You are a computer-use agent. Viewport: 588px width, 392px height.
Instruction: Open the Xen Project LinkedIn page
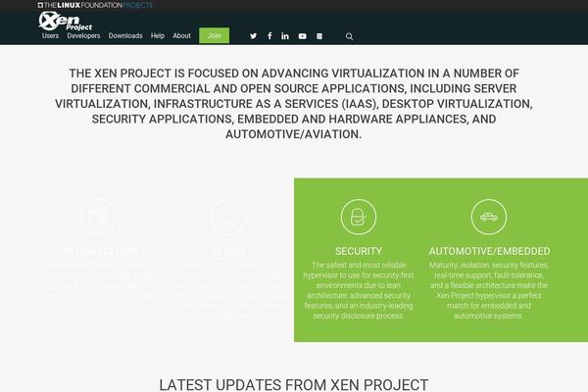pyautogui.click(x=285, y=36)
